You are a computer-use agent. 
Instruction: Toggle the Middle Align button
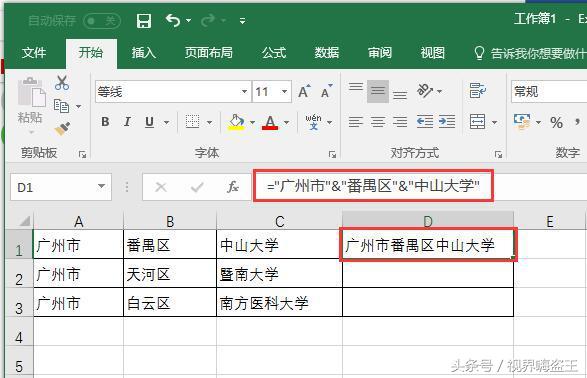pos(378,91)
